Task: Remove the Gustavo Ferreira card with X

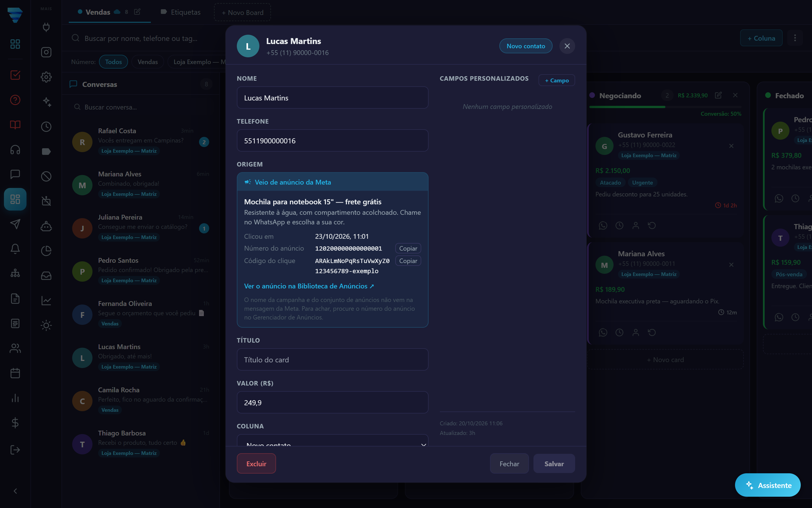Action: tap(731, 146)
